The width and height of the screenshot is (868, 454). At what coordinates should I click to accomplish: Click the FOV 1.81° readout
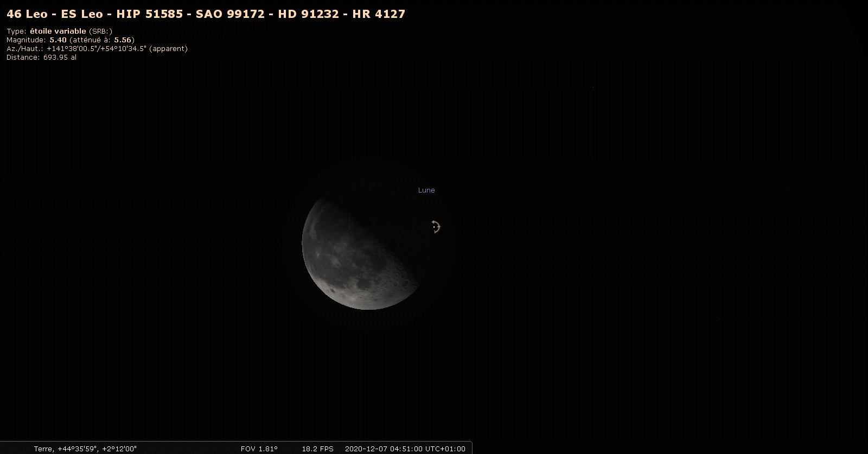[x=259, y=449]
